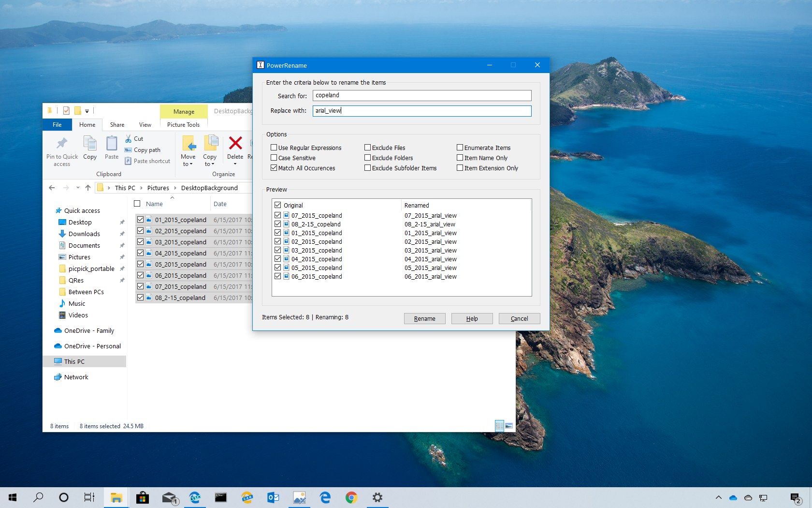The height and width of the screenshot is (508, 812).
Task: Click the red Delete icon in ribbon
Action: [235, 143]
